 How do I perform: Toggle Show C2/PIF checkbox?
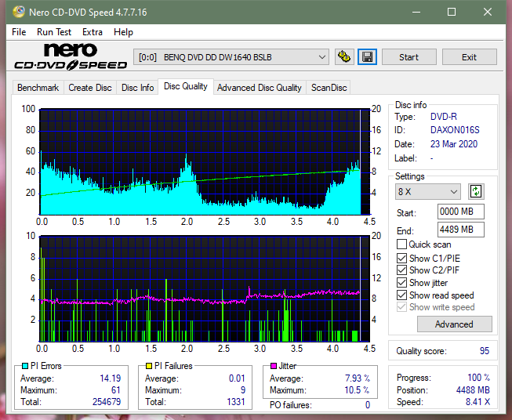(x=401, y=270)
